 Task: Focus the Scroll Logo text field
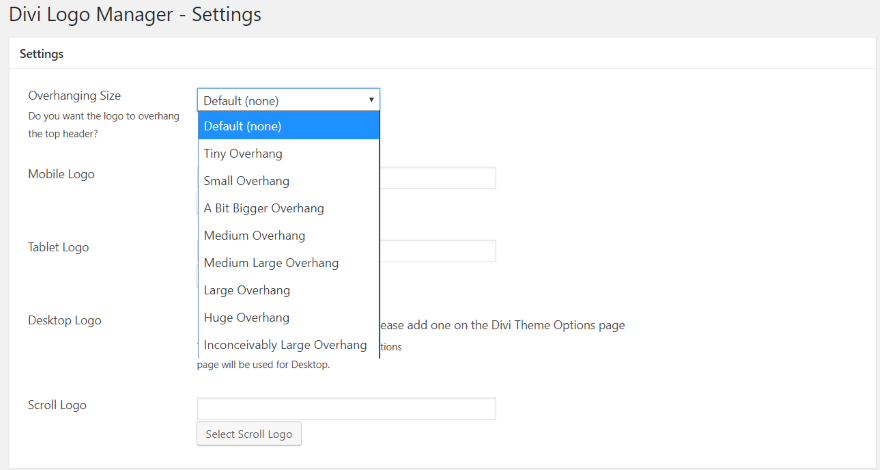pos(346,409)
